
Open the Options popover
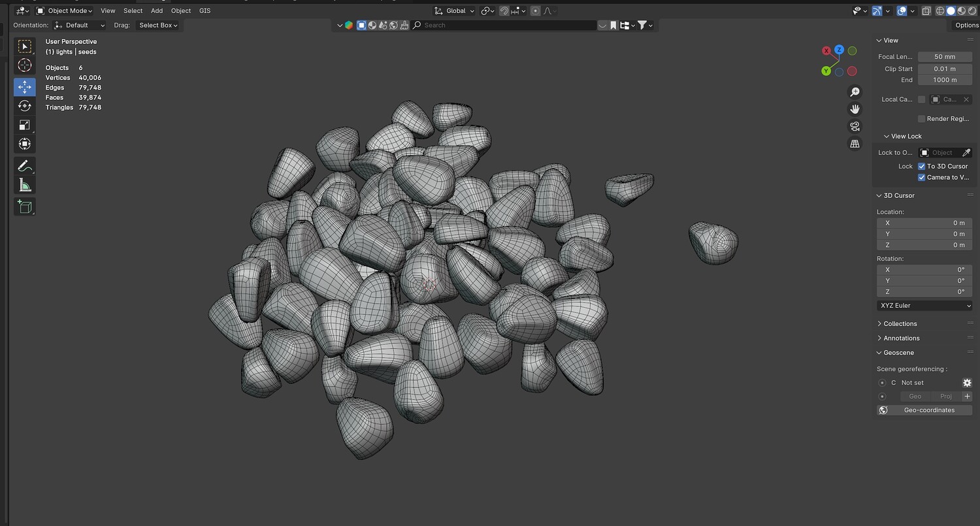[966, 25]
